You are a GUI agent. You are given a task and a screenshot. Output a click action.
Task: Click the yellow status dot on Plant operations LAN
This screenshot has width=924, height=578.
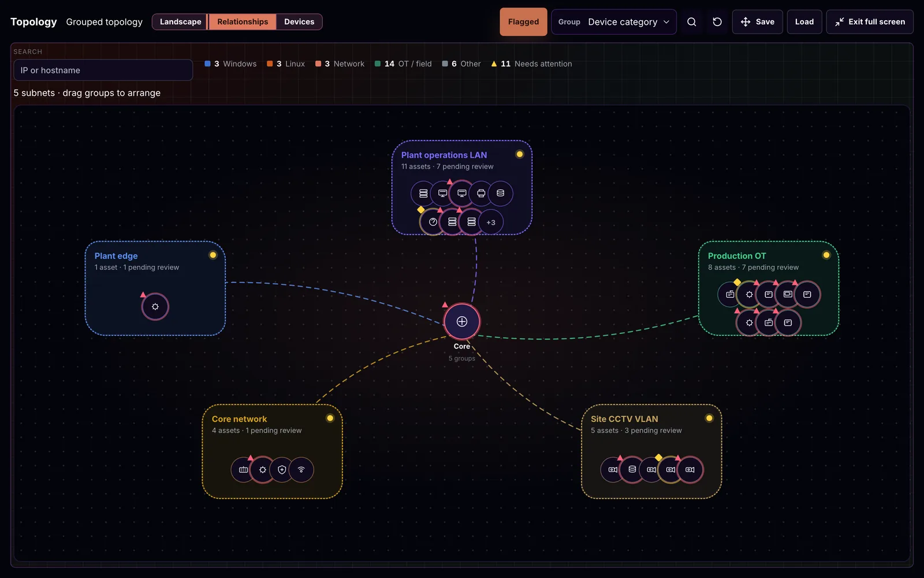pyautogui.click(x=520, y=154)
